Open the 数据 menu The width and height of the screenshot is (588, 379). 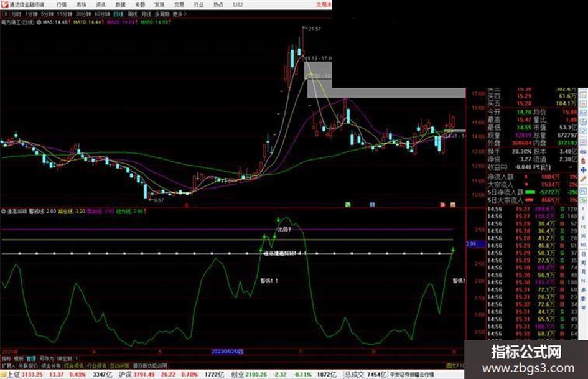point(120,4)
